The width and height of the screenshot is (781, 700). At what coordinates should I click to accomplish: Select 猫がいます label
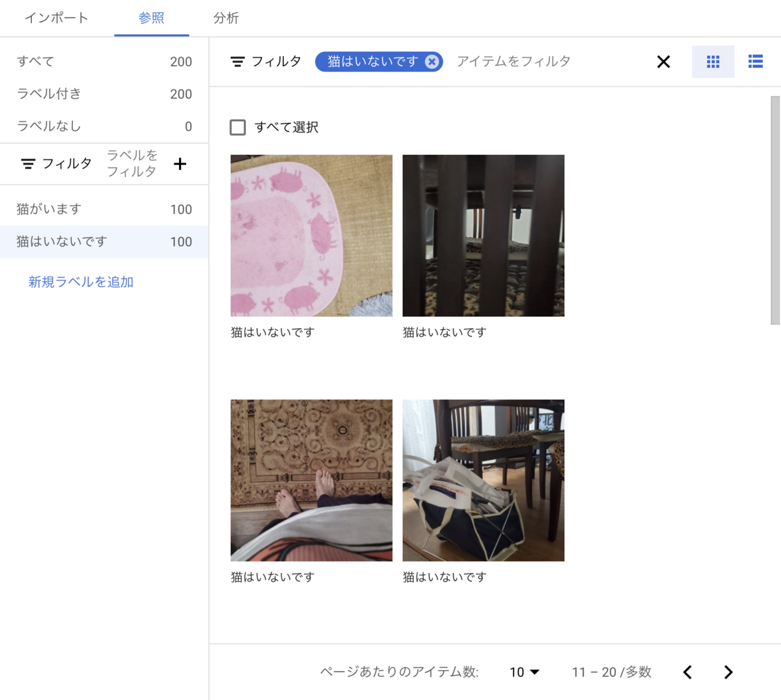pyautogui.click(x=104, y=209)
